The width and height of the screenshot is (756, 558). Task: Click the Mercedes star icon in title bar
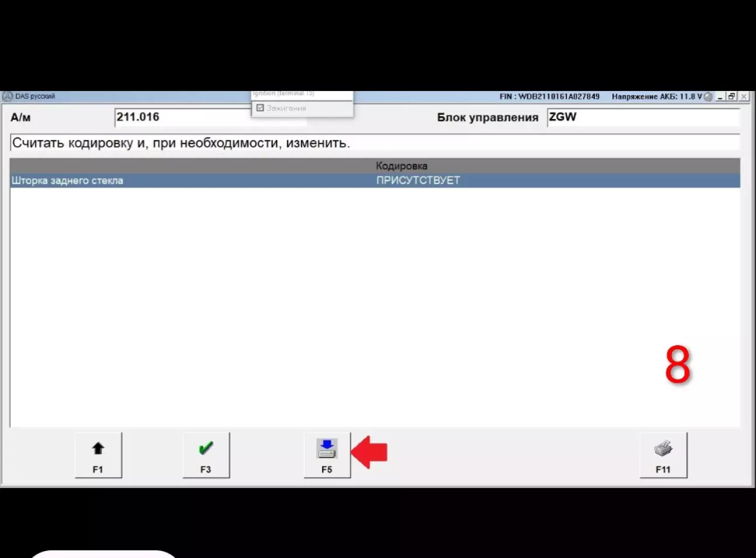[8, 96]
